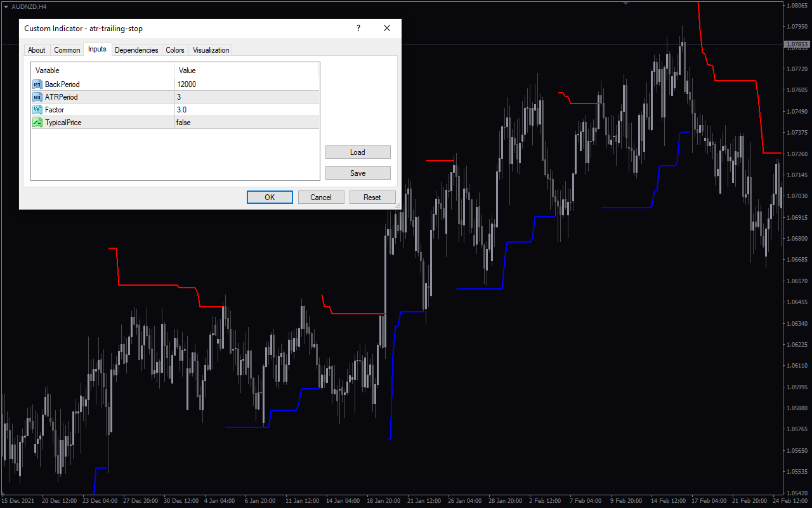Click the 24 Feb 12:00 time label
Image resolution: width=812 pixels, height=508 pixels.
click(790, 501)
